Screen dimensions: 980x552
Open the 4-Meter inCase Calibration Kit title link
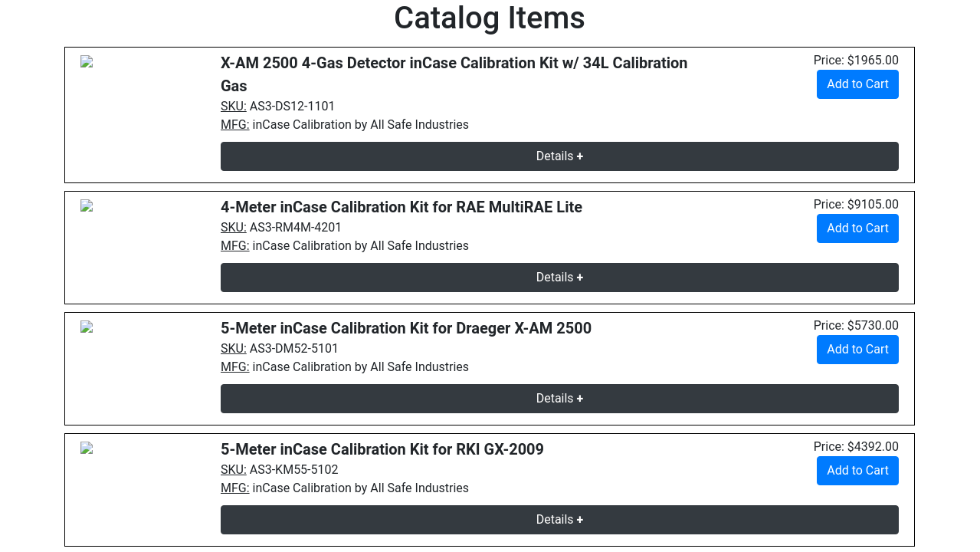point(401,207)
